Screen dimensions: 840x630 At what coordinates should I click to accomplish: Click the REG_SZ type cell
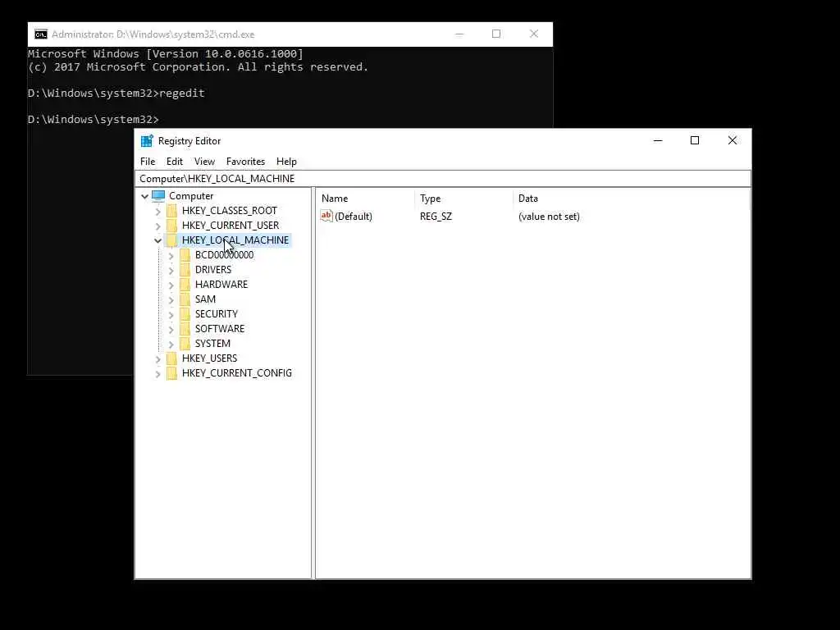point(436,217)
